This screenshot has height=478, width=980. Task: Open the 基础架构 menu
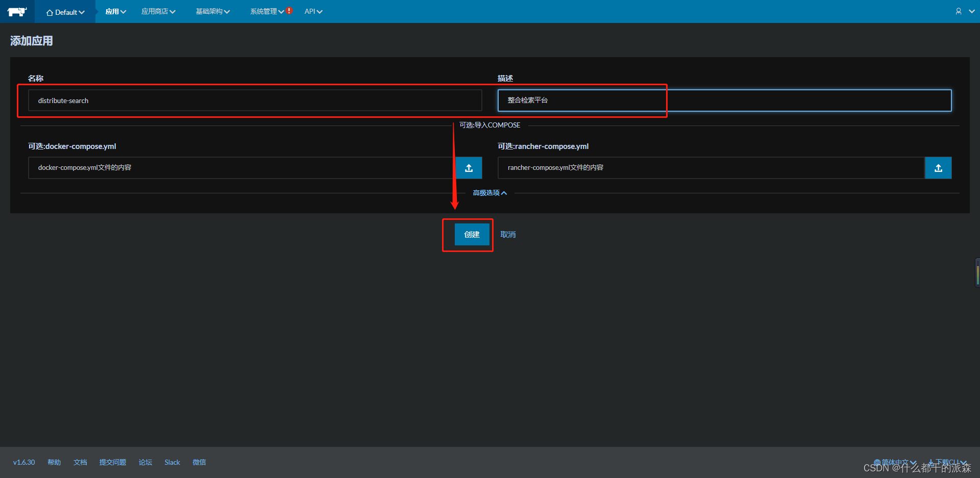tap(213, 11)
